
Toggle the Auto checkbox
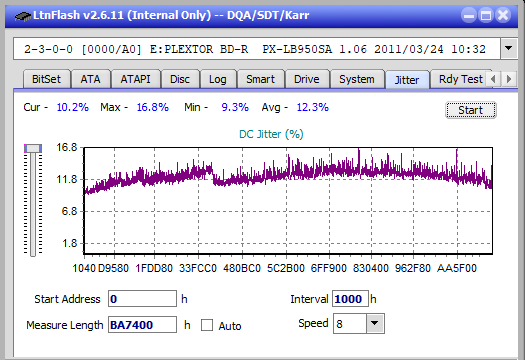[207, 325]
